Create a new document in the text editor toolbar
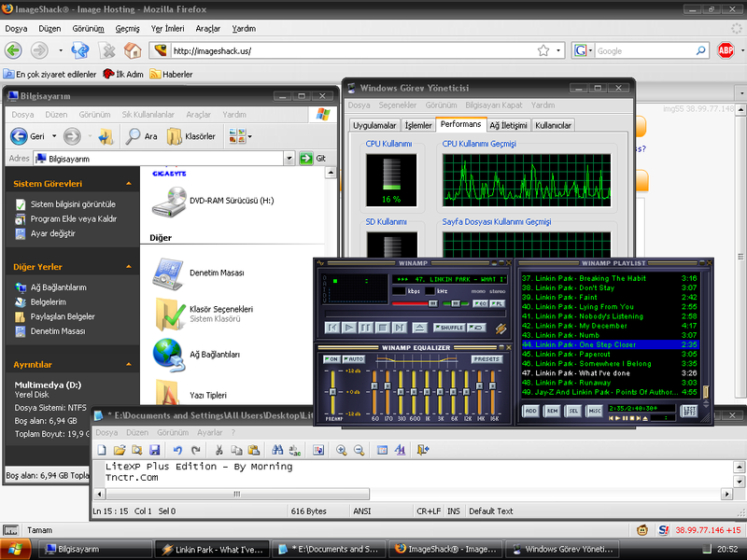Screen dimensions: 747x560 coord(102,450)
